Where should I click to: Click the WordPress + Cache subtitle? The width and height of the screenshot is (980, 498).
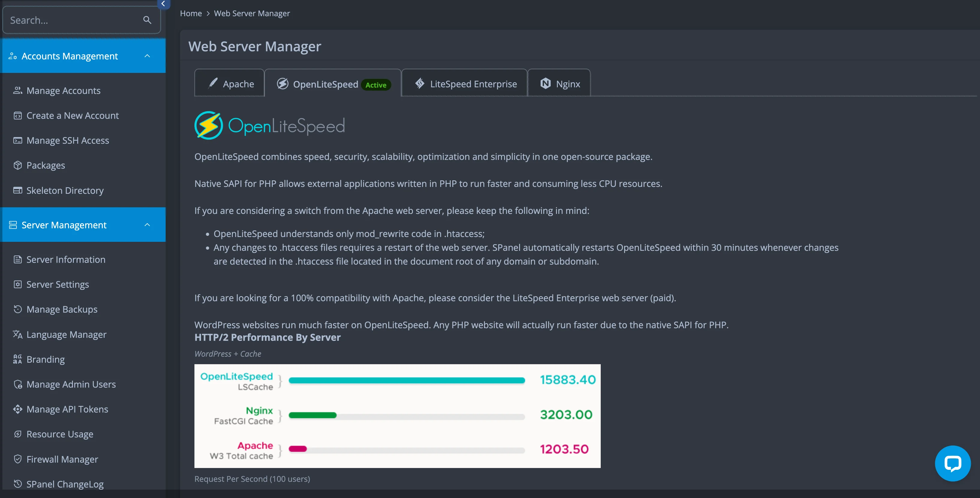click(x=228, y=354)
